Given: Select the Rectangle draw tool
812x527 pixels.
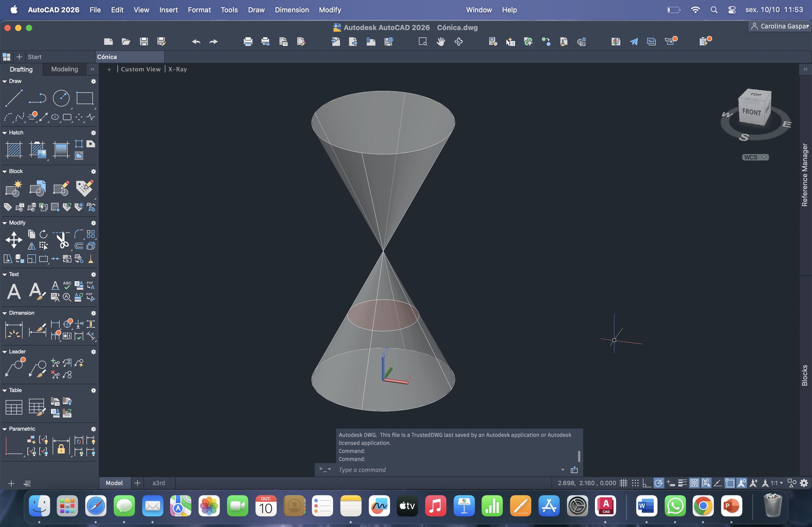Looking at the screenshot, I should point(84,98).
